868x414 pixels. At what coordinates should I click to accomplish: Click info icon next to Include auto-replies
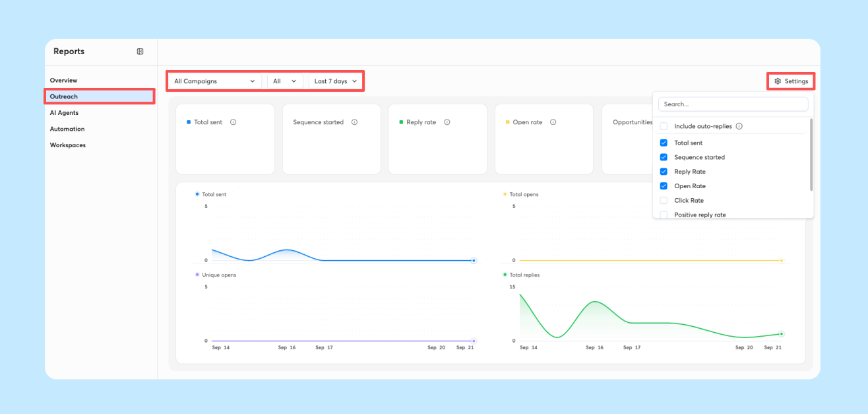(739, 126)
